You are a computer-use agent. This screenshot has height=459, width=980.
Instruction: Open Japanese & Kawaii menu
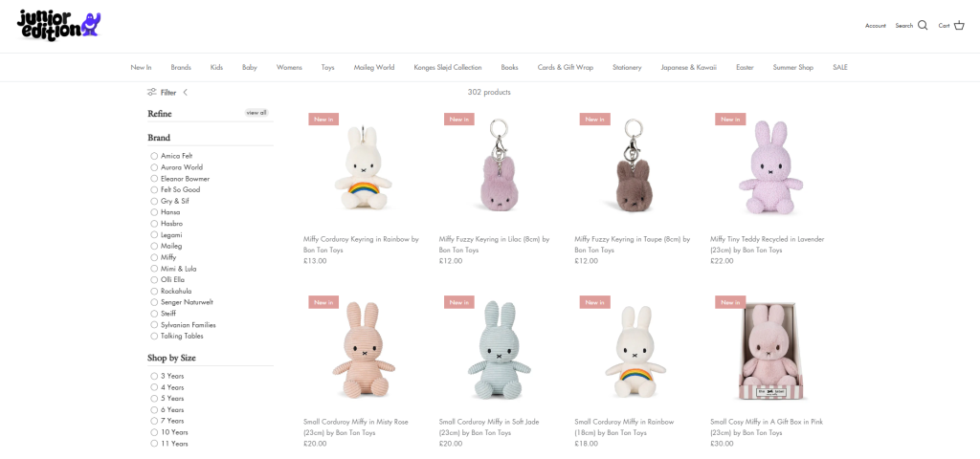tap(689, 68)
